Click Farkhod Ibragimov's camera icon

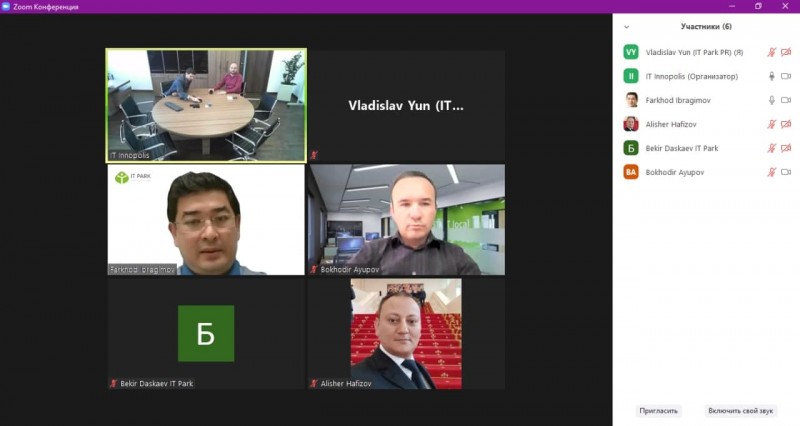point(786,100)
